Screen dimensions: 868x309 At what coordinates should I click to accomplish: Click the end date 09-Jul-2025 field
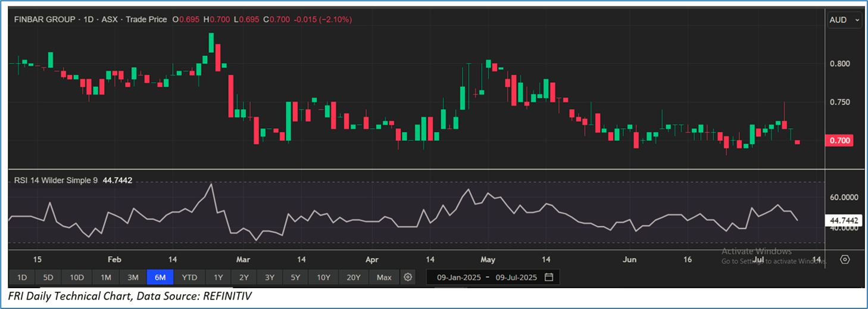tap(517, 277)
